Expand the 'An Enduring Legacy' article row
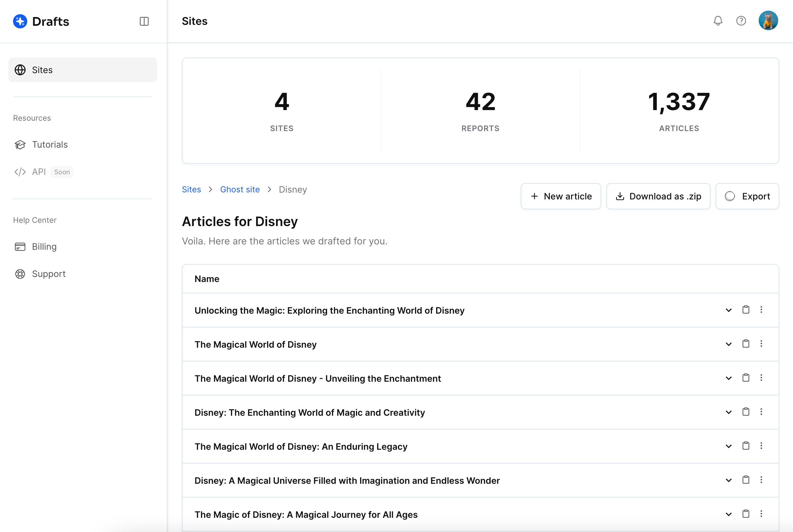Viewport: 793px width, 532px height. click(728, 446)
